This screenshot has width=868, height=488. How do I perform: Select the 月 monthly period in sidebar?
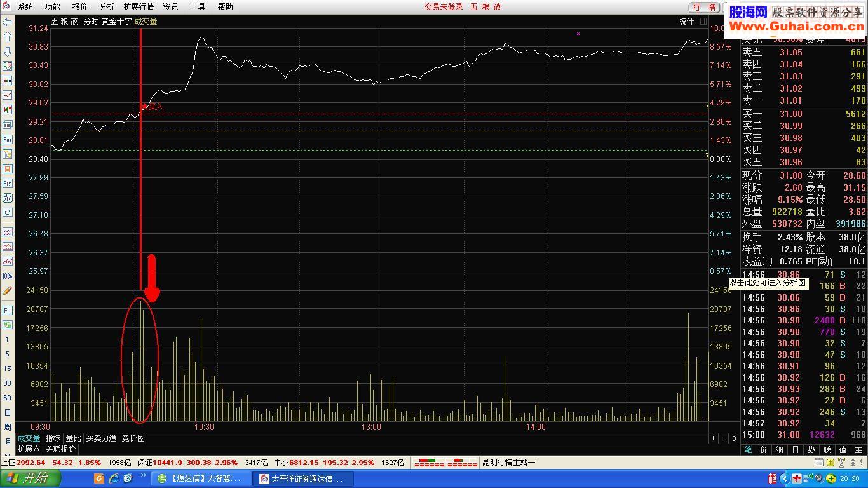pyautogui.click(x=8, y=442)
